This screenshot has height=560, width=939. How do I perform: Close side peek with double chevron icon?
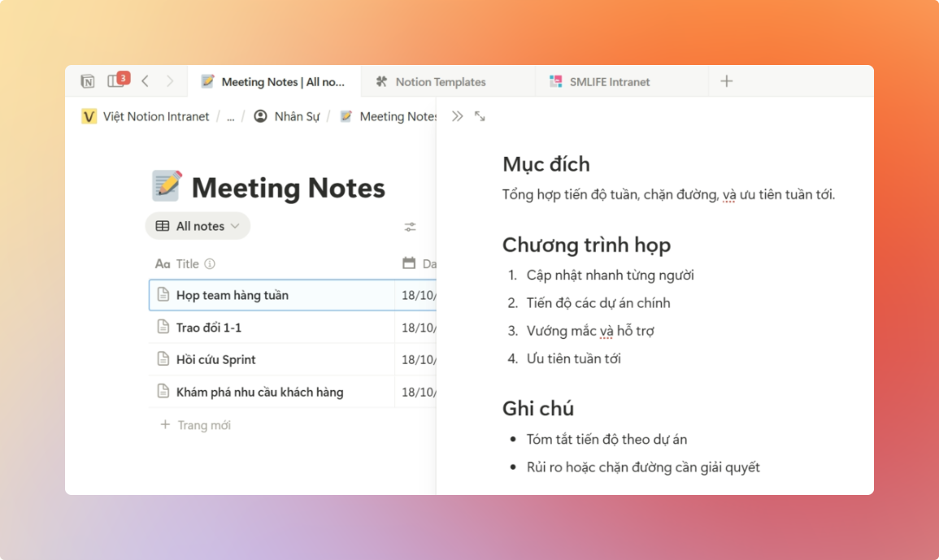point(457,116)
